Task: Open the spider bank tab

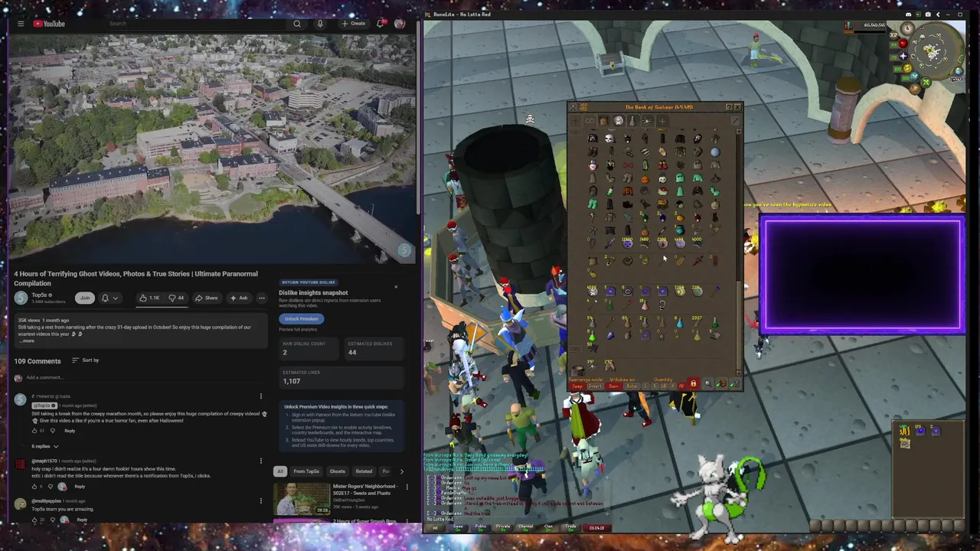Action: [648, 121]
